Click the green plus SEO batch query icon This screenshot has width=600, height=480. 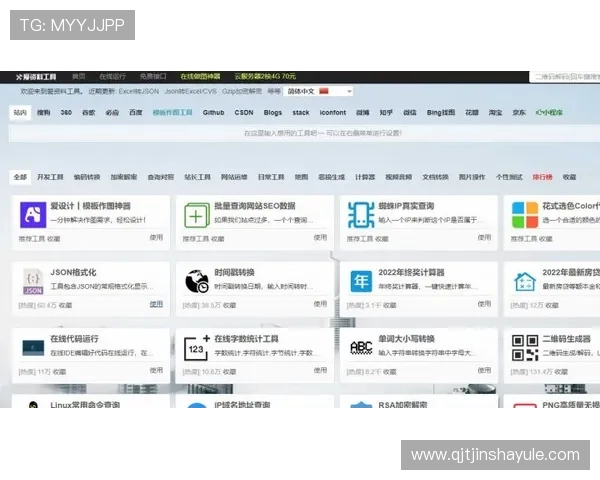tap(197, 216)
